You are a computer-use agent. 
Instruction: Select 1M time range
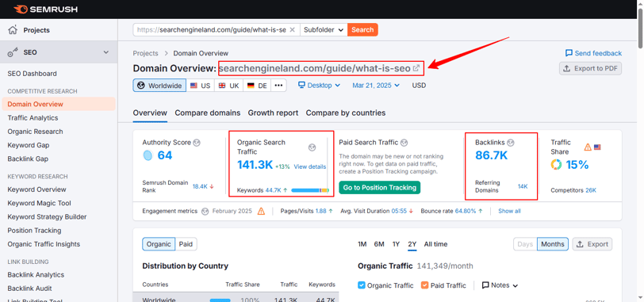point(362,244)
